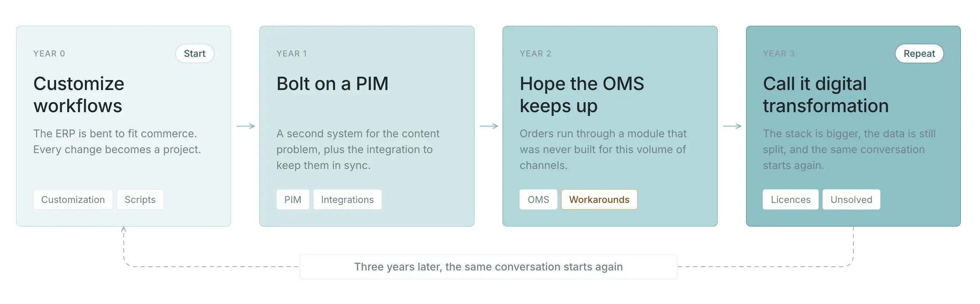The width and height of the screenshot is (980, 304).
Task: Click the arrow between Year 0 and Year 1
Action: point(246,126)
